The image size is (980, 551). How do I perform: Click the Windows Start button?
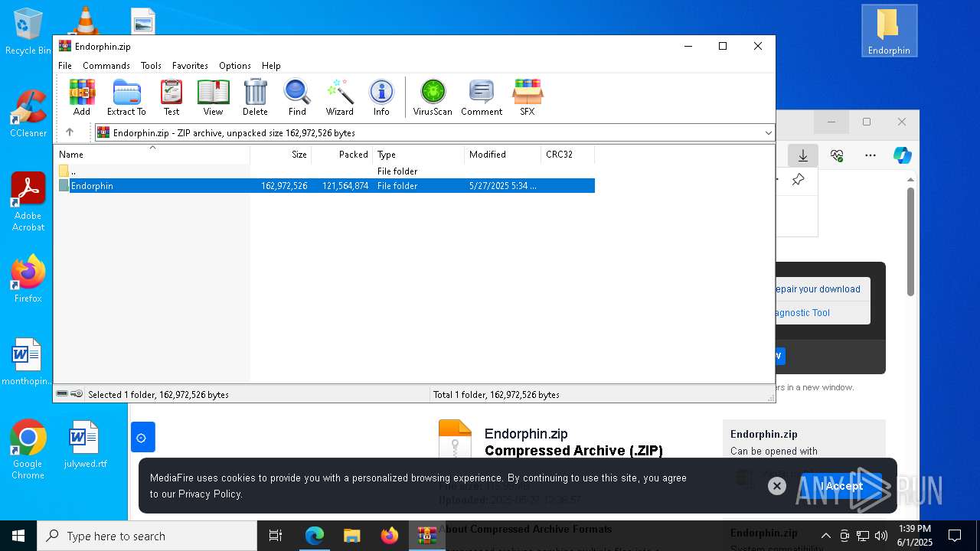pos(18,536)
